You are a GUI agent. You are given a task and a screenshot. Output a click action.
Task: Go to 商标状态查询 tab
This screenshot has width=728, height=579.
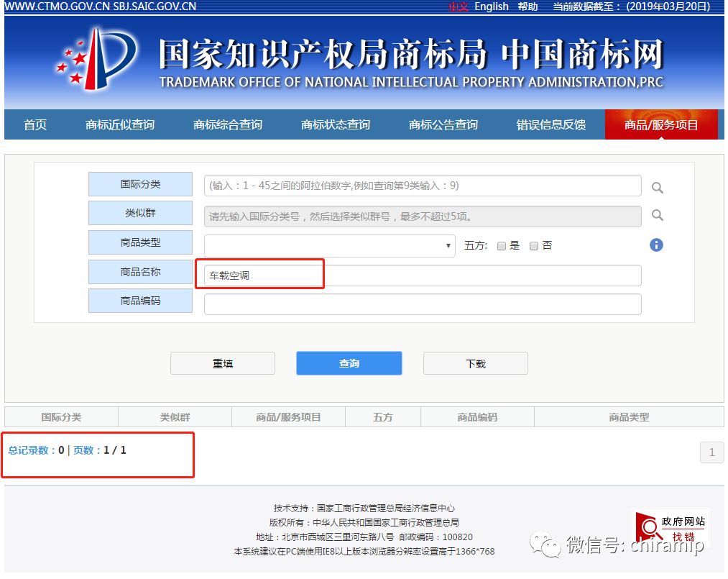(x=335, y=125)
